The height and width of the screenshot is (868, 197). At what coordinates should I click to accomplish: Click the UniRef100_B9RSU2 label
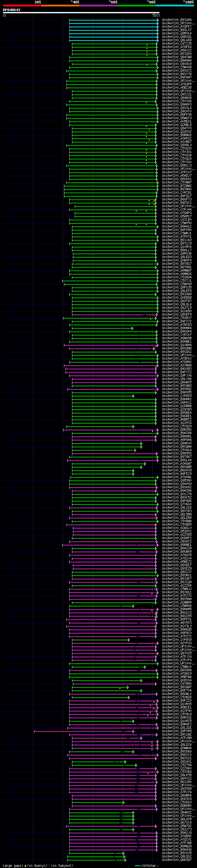pyautogui.click(x=176, y=718)
